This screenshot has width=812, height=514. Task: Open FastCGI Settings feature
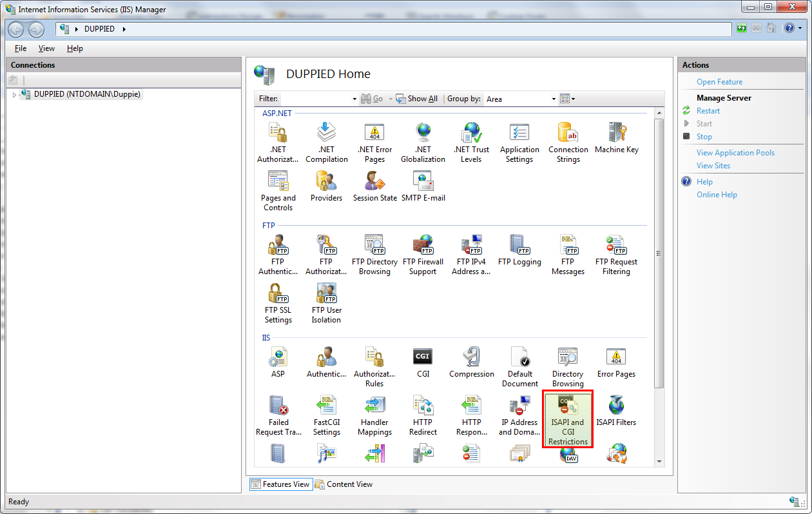coord(326,416)
